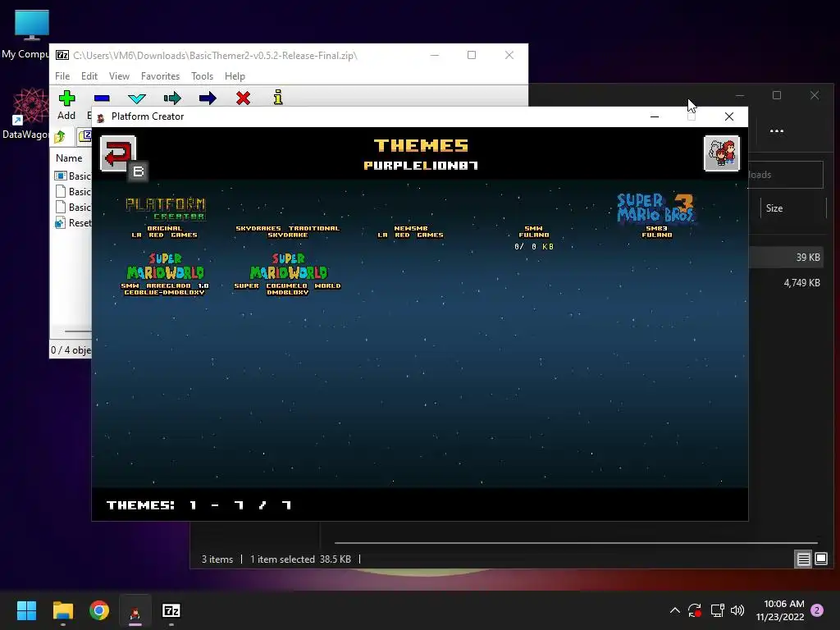
Task: Open the clock and date panel
Action: 780,610
